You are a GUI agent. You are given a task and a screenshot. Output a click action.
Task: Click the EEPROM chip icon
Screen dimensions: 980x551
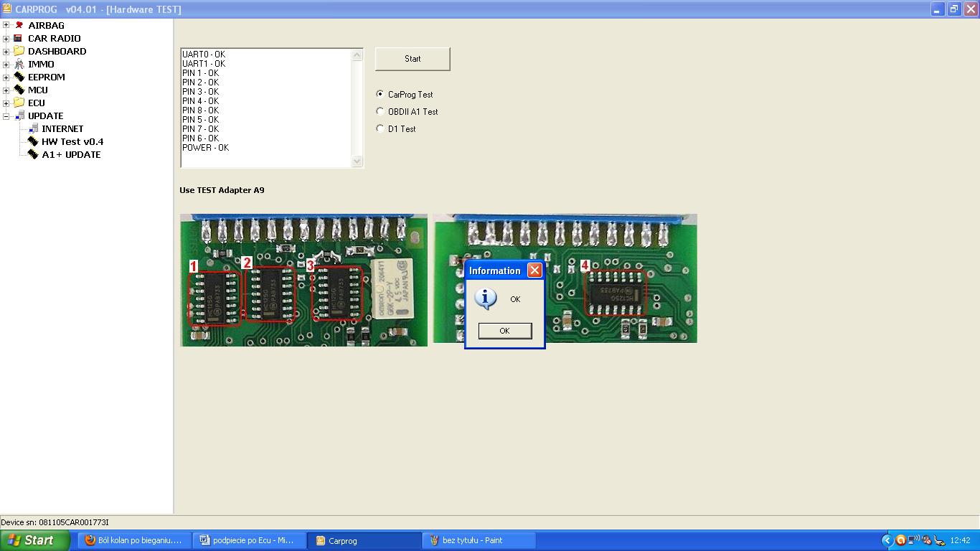coord(19,77)
